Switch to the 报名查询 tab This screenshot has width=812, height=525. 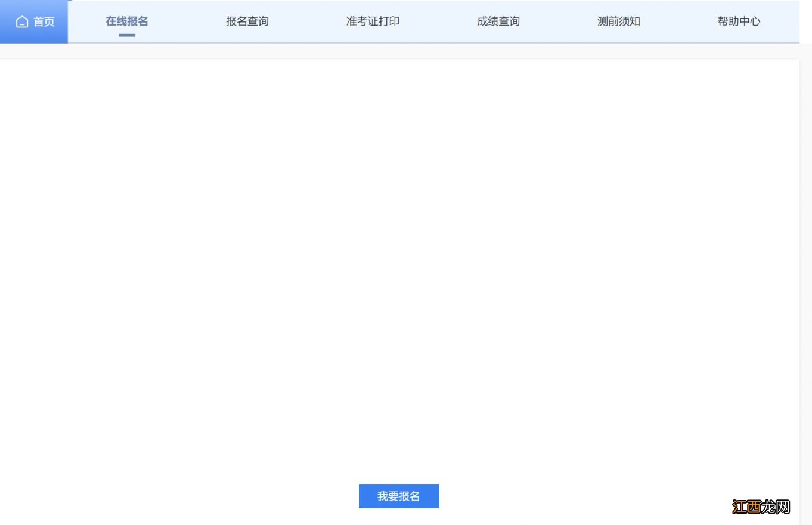[x=247, y=21]
